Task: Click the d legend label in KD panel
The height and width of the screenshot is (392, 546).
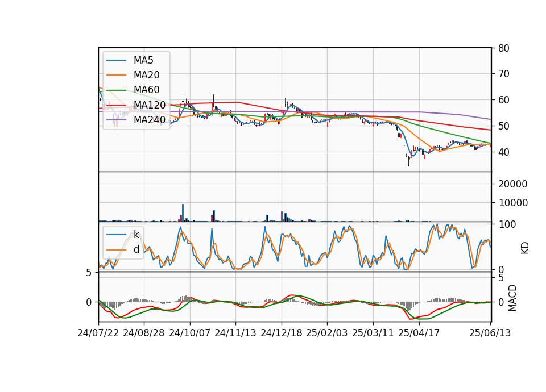Action: point(136,249)
